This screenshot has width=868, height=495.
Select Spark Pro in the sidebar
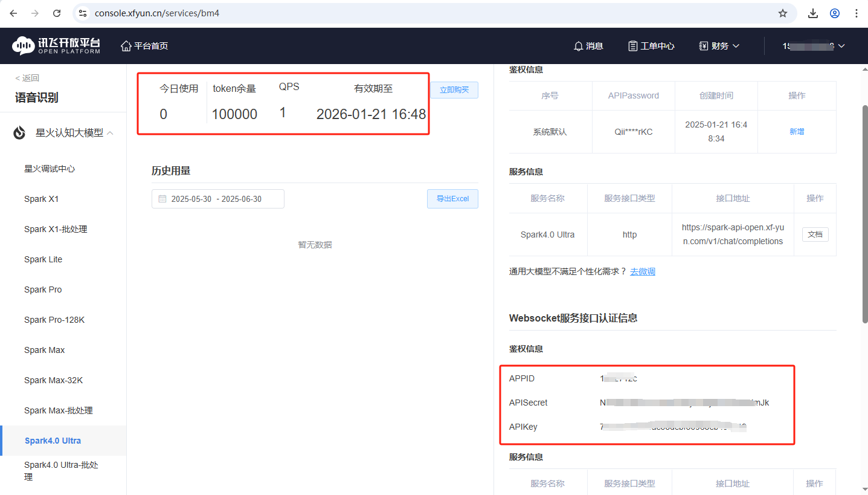(x=43, y=290)
